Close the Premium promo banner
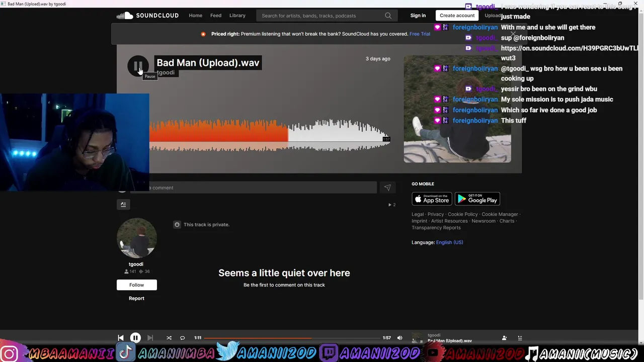This screenshot has width=644, height=362. click(x=513, y=34)
